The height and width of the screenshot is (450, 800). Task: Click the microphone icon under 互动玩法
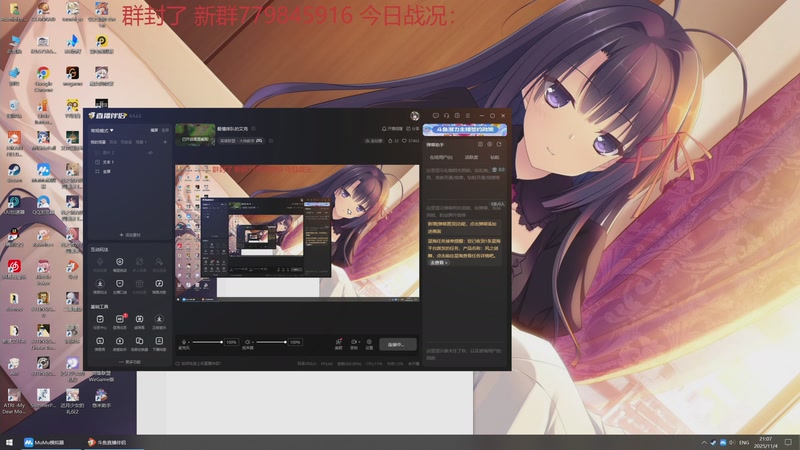pos(100,264)
